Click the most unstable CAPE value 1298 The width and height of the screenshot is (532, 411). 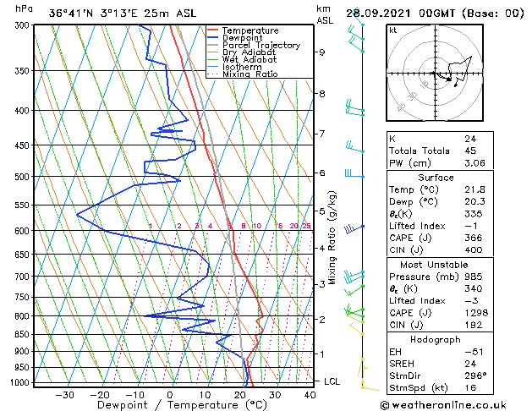(476, 313)
